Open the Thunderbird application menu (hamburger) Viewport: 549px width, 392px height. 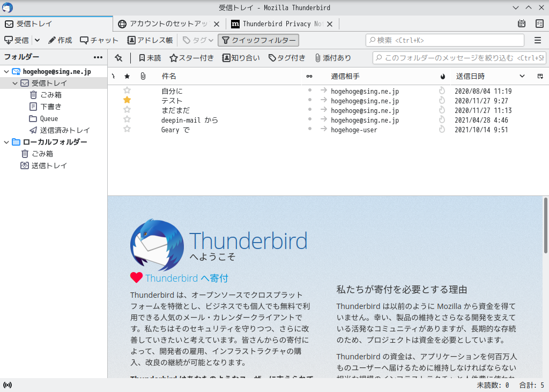click(538, 40)
